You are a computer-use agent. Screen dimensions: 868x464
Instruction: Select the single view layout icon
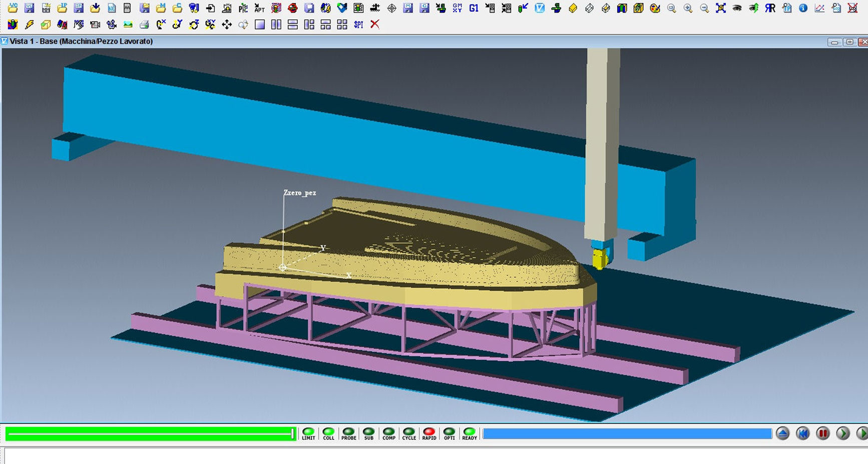click(x=259, y=25)
